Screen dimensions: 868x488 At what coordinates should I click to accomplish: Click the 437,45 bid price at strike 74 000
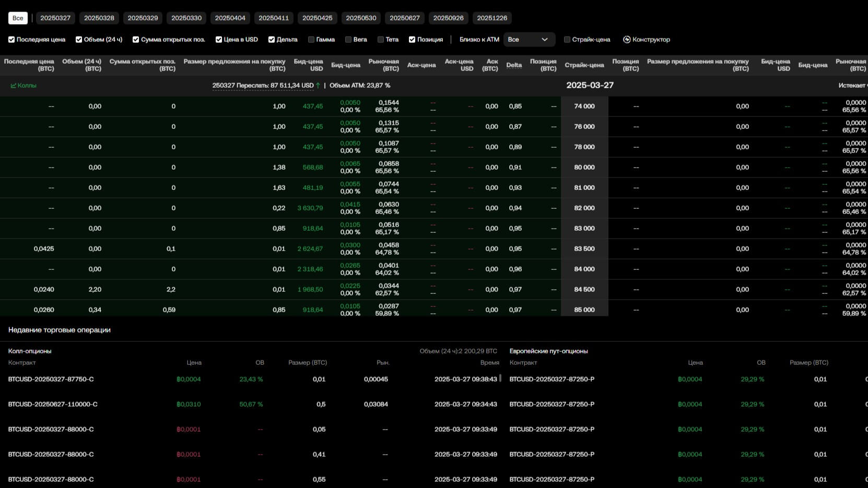tap(313, 106)
